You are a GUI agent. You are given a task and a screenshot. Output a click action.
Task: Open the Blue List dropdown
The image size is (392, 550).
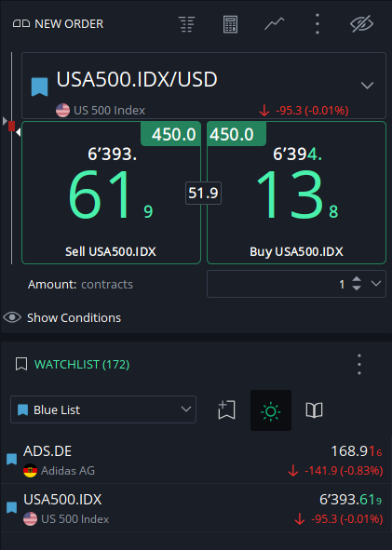pyautogui.click(x=103, y=409)
